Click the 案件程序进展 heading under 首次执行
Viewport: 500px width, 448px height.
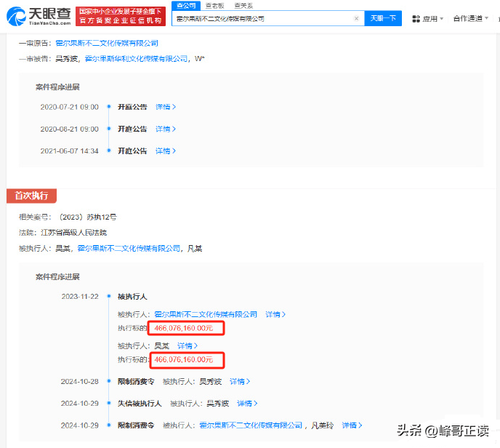pyautogui.click(x=57, y=277)
